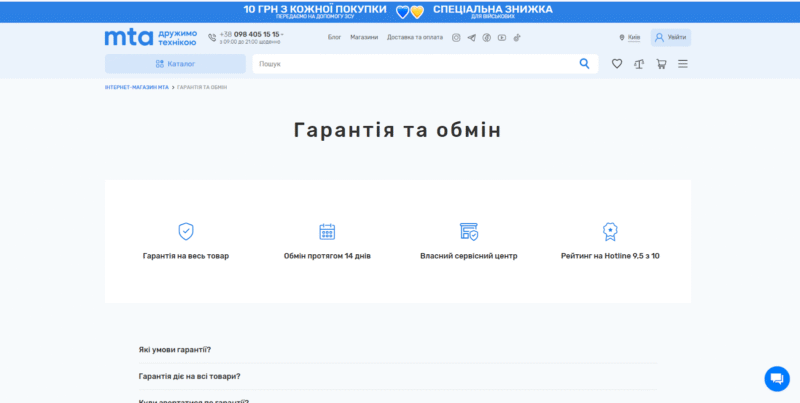Click the rating award badge icon
This screenshot has height=403, width=800.
(x=610, y=232)
